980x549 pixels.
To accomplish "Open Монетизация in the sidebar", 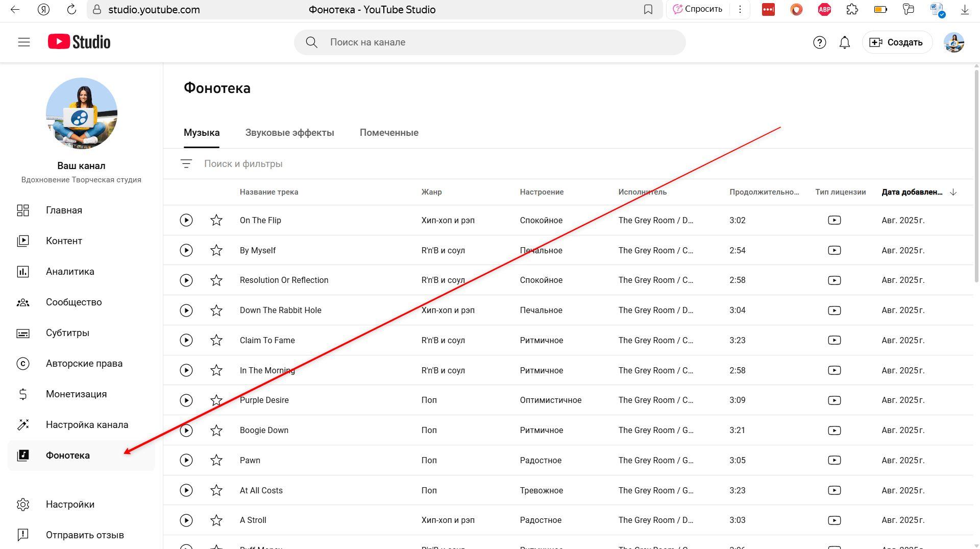I will pos(81,394).
